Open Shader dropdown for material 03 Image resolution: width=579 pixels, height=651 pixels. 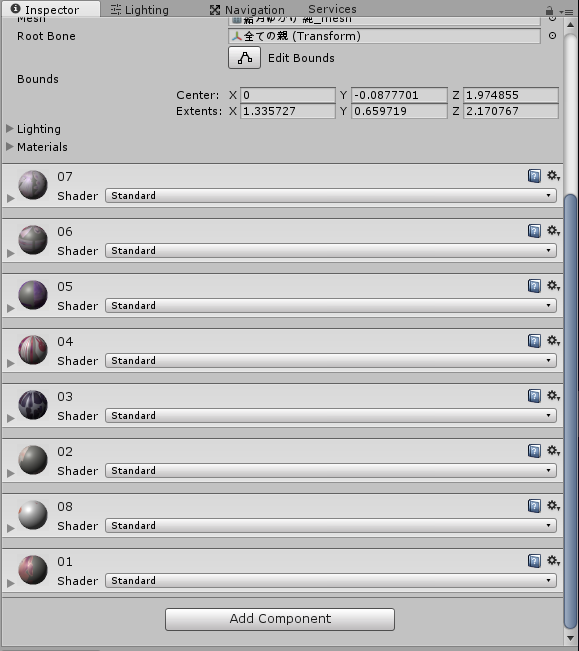pyautogui.click(x=331, y=416)
